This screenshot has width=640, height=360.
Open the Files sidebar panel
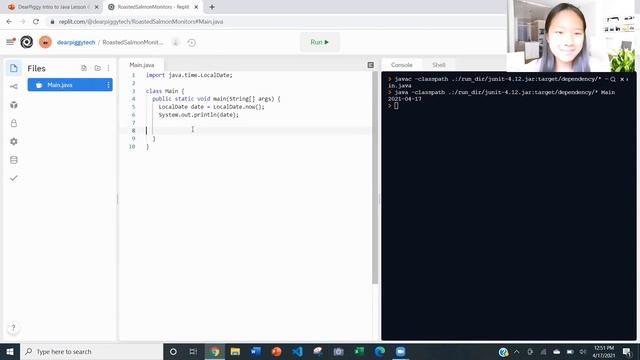pyautogui.click(x=13, y=68)
